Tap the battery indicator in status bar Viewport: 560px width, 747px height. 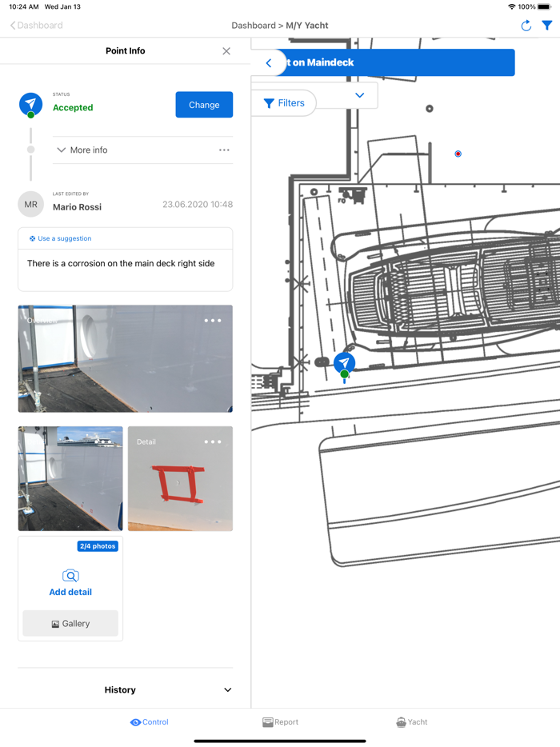[544, 6]
